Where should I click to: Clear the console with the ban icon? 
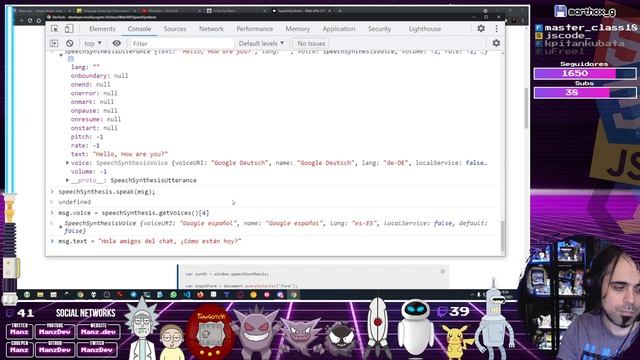(x=69, y=43)
